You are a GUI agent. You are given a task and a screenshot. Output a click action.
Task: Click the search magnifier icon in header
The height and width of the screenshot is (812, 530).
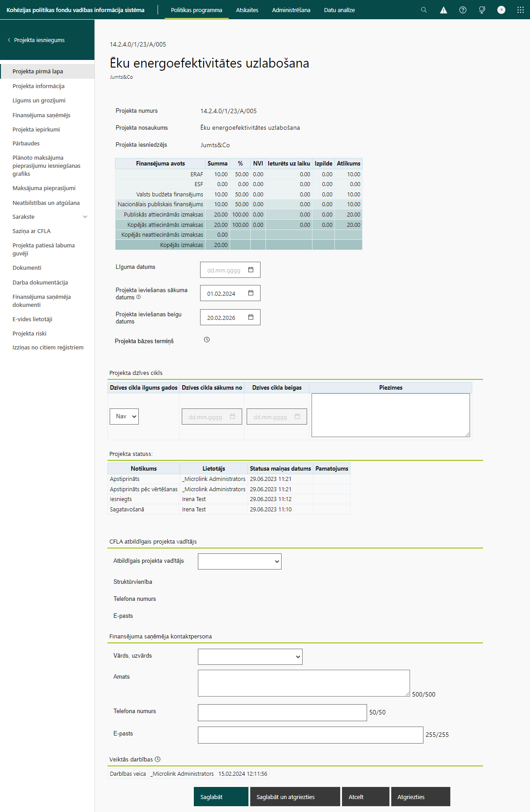coord(423,10)
